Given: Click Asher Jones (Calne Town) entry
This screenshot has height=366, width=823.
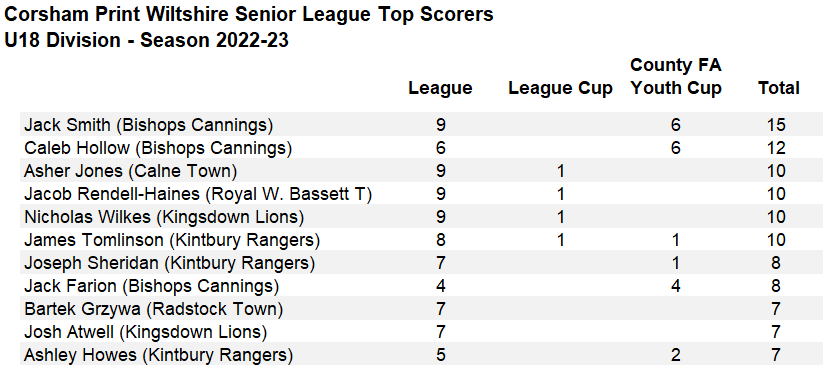Looking at the screenshot, I should pos(130,171).
